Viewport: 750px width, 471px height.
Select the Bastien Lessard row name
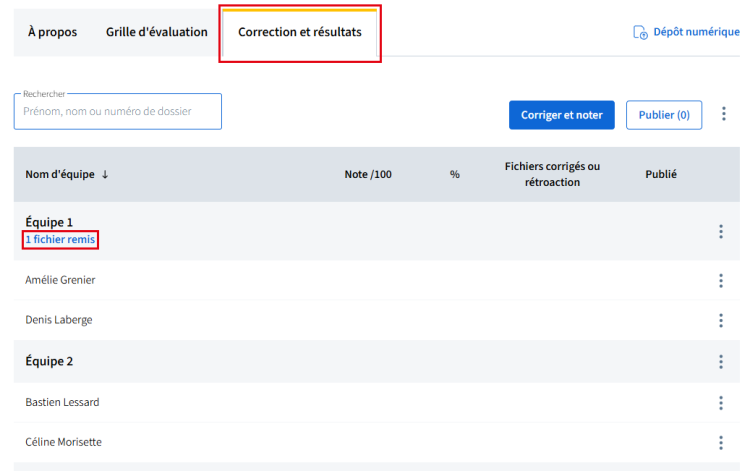(62, 402)
